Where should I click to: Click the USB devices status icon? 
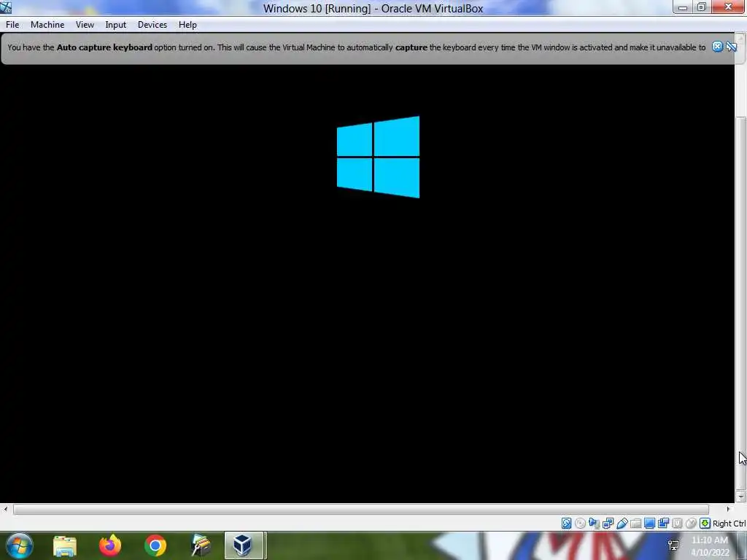622,524
